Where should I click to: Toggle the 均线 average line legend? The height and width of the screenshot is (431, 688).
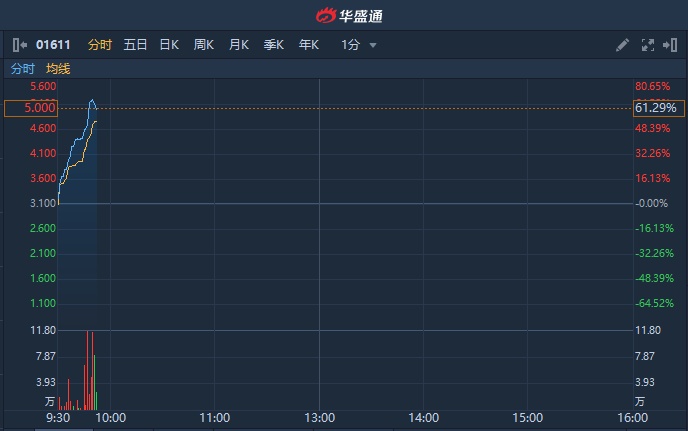coord(58,69)
